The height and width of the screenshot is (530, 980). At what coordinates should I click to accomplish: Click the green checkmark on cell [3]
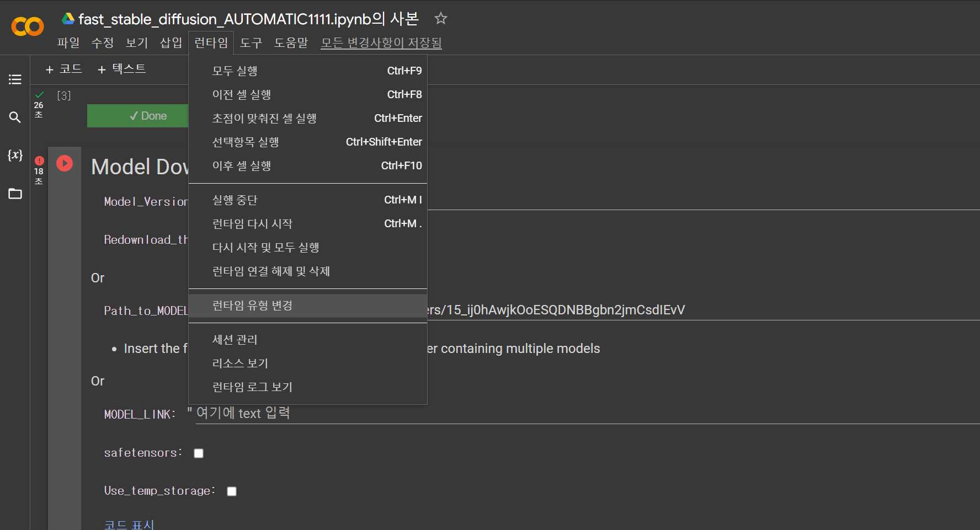tap(39, 95)
